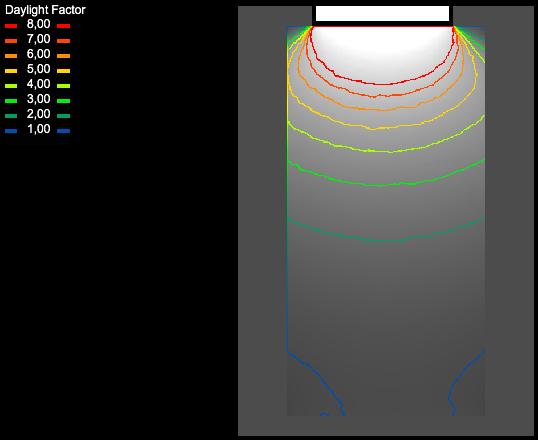Click the red 8,00 legend swatch

11,26
